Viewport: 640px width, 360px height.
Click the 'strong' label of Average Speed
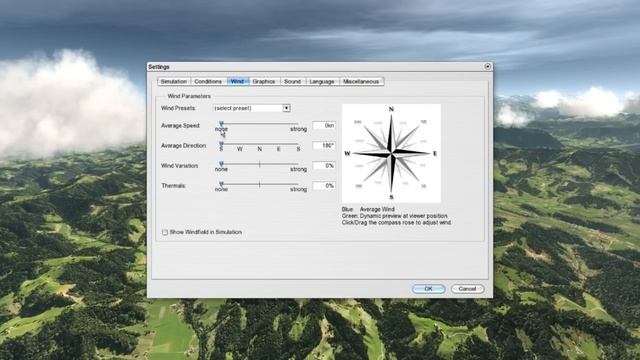point(298,129)
